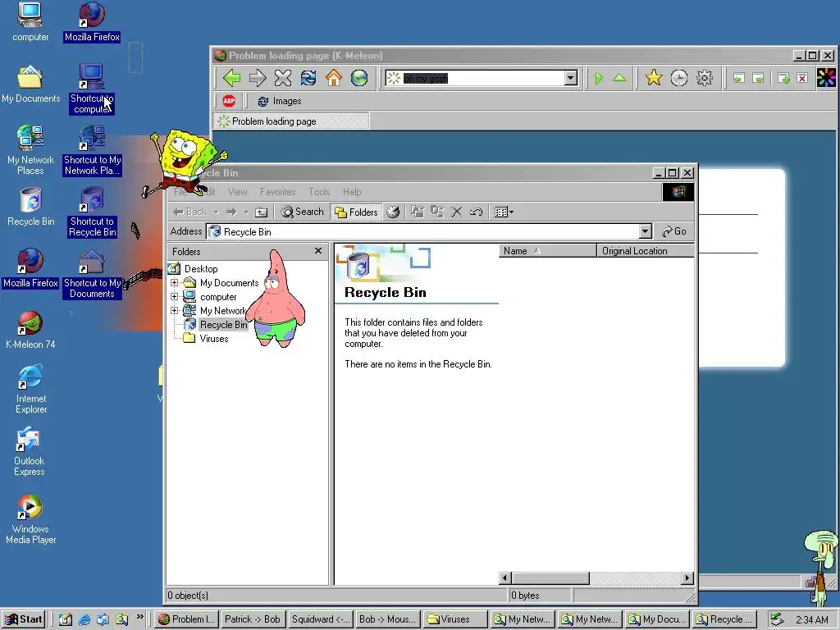Click the Show Desktop Quick Launch icon
The height and width of the screenshot is (630, 840).
click(66, 619)
